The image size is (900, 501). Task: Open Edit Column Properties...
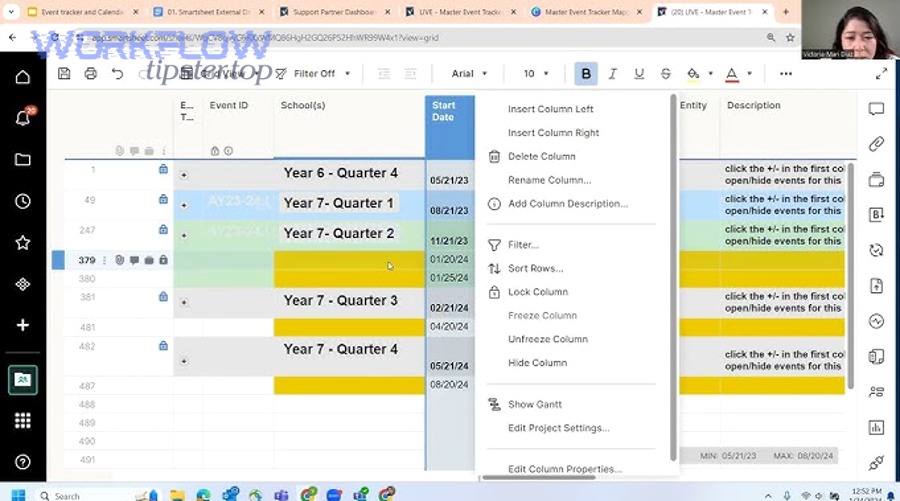[x=564, y=469]
